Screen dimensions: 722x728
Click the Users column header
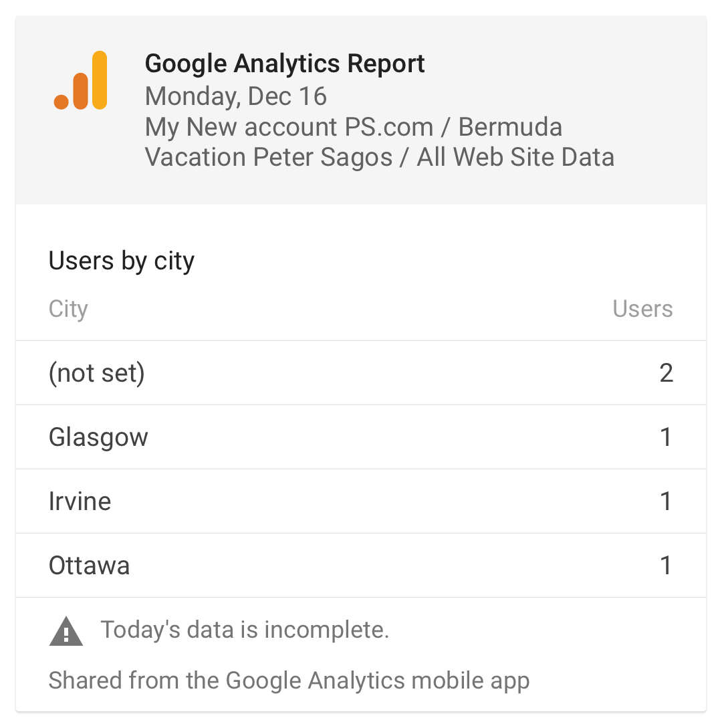[x=642, y=309]
